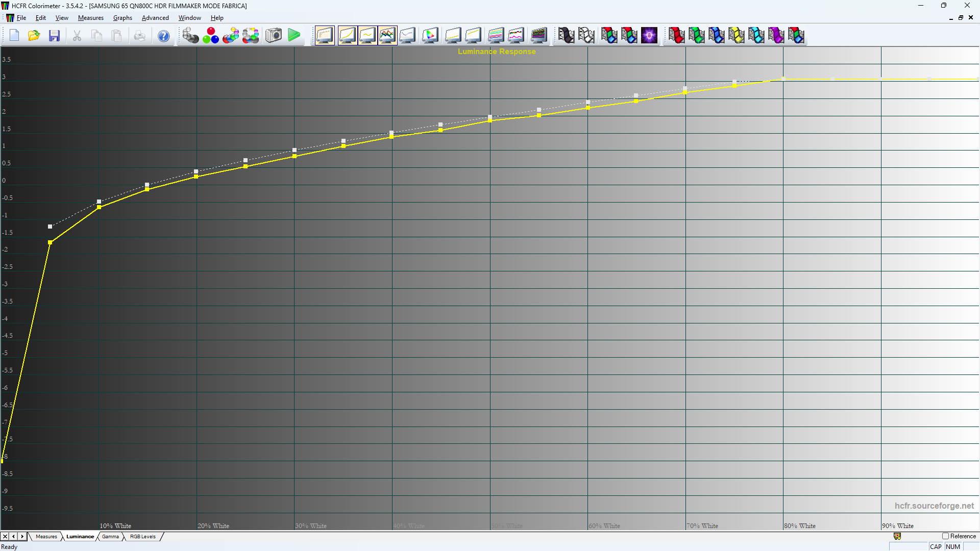Run secondaries measurement with the multicolor balls icon
This screenshot has height=551, width=980.
(x=231, y=35)
